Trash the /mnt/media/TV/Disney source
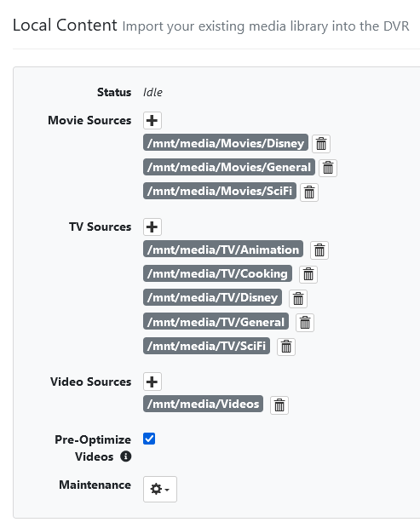420x528 pixels. click(298, 299)
